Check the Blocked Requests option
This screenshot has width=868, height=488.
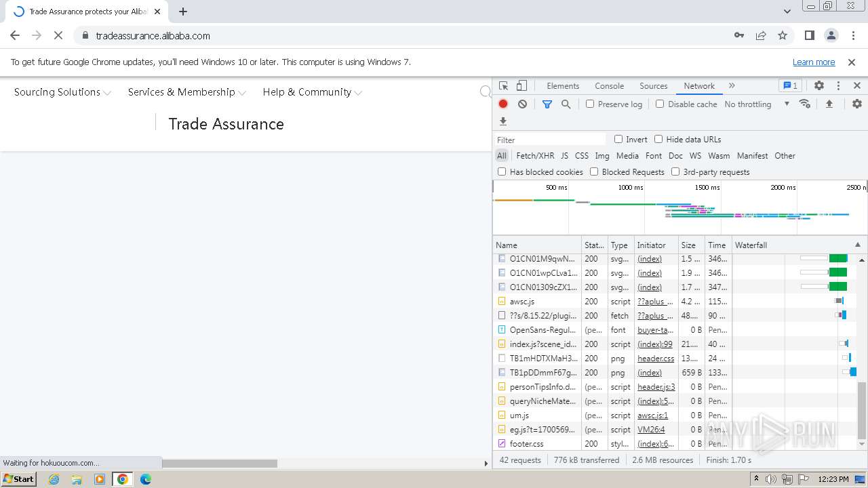(594, 171)
